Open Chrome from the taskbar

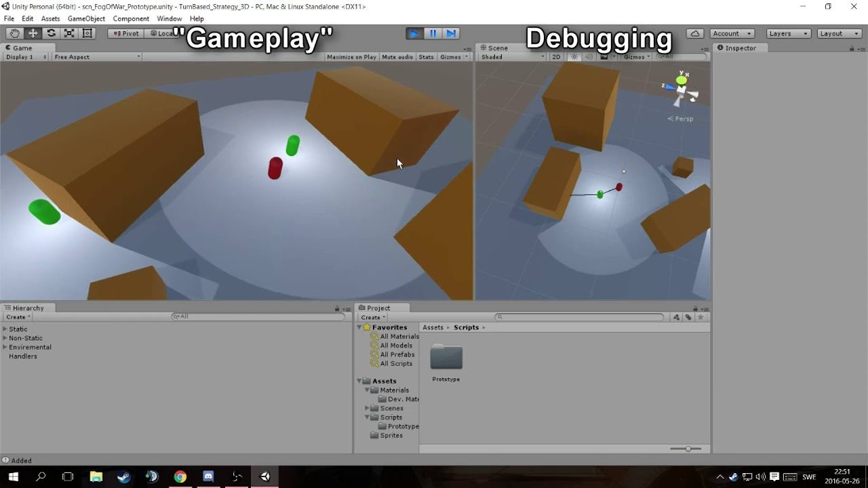click(x=180, y=476)
